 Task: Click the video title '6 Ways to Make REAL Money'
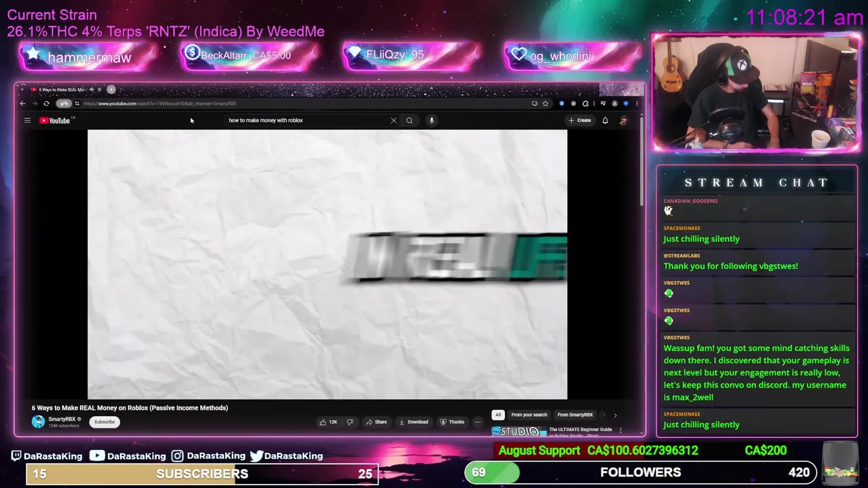pos(130,408)
